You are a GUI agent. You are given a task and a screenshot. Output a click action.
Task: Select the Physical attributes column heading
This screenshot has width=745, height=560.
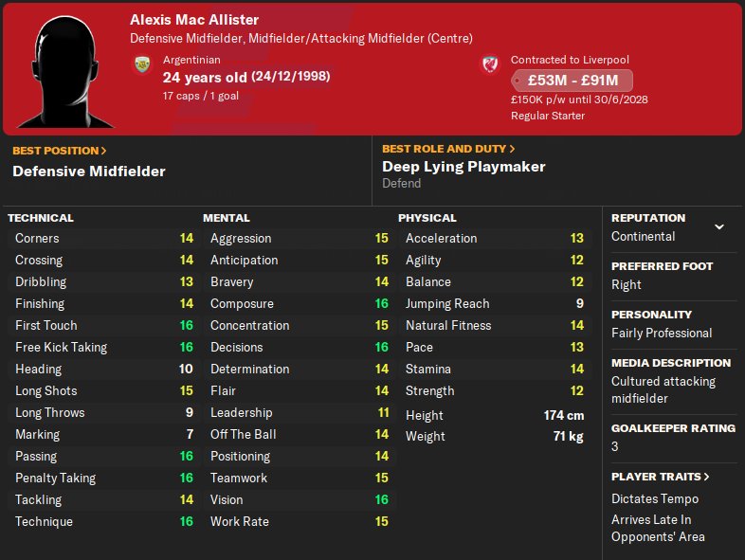[427, 218]
